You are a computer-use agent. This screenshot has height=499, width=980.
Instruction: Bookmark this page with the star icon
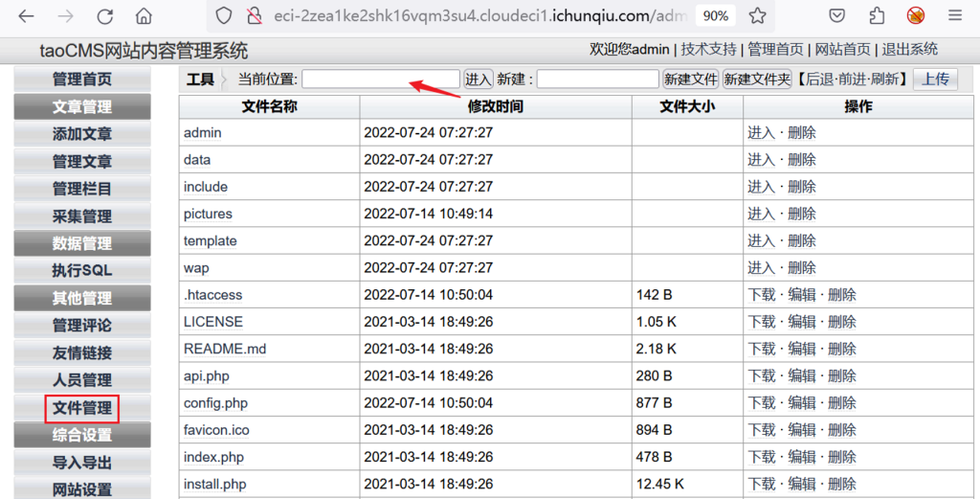(758, 16)
